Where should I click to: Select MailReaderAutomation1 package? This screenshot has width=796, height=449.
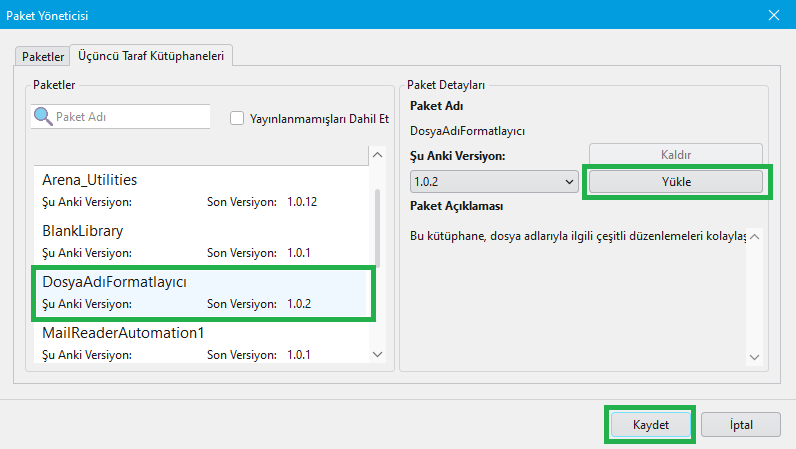(200, 341)
